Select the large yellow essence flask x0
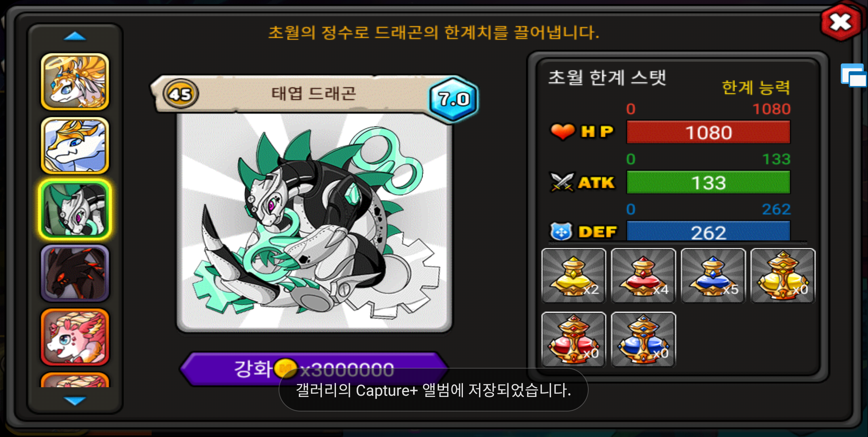868x437 pixels. pyautogui.click(x=783, y=276)
